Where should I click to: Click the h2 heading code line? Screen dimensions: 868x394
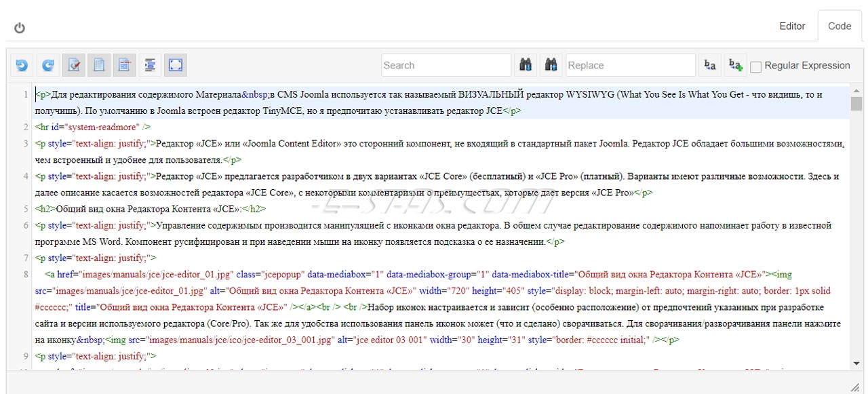tap(151, 209)
